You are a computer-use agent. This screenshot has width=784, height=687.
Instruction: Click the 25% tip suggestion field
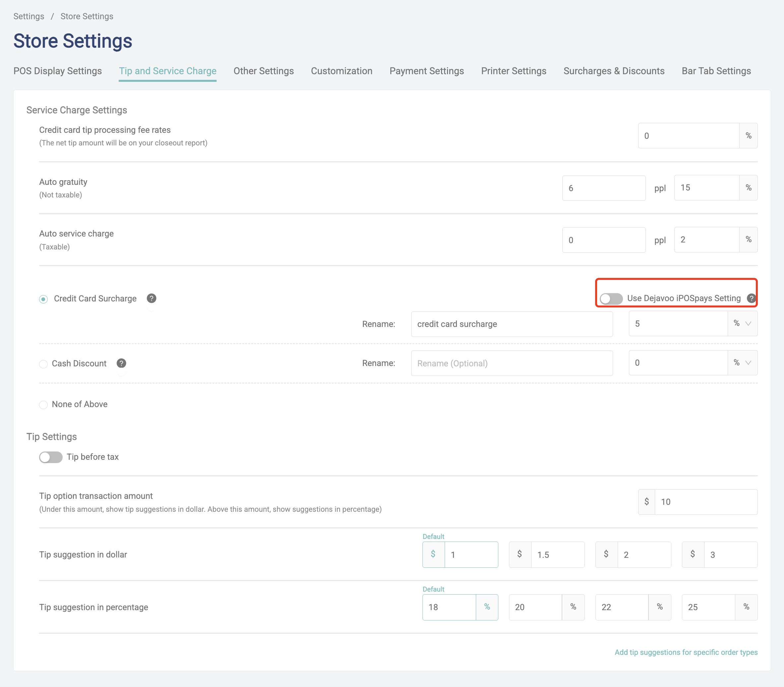(x=708, y=607)
